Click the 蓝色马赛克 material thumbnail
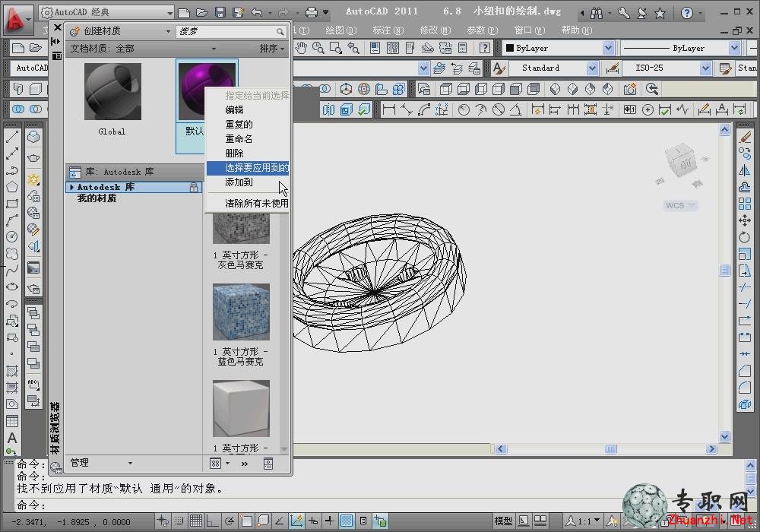 click(241, 312)
